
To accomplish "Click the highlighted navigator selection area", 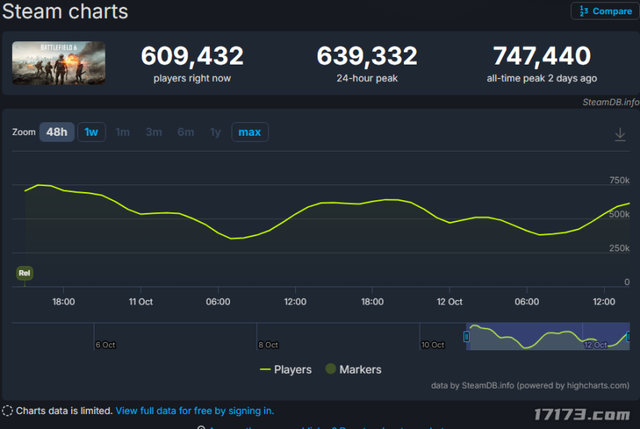I will coord(548,336).
